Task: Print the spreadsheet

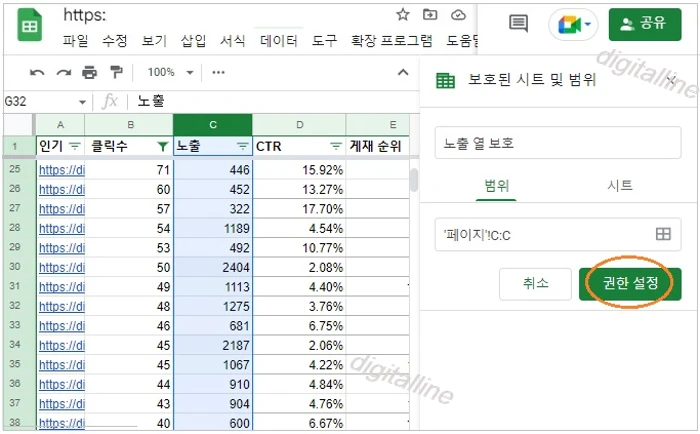Action: point(89,72)
